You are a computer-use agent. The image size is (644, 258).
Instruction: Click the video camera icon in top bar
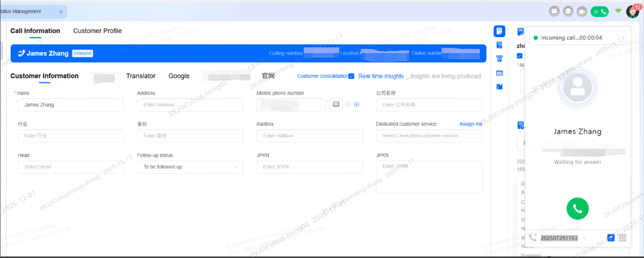tap(582, 11)
